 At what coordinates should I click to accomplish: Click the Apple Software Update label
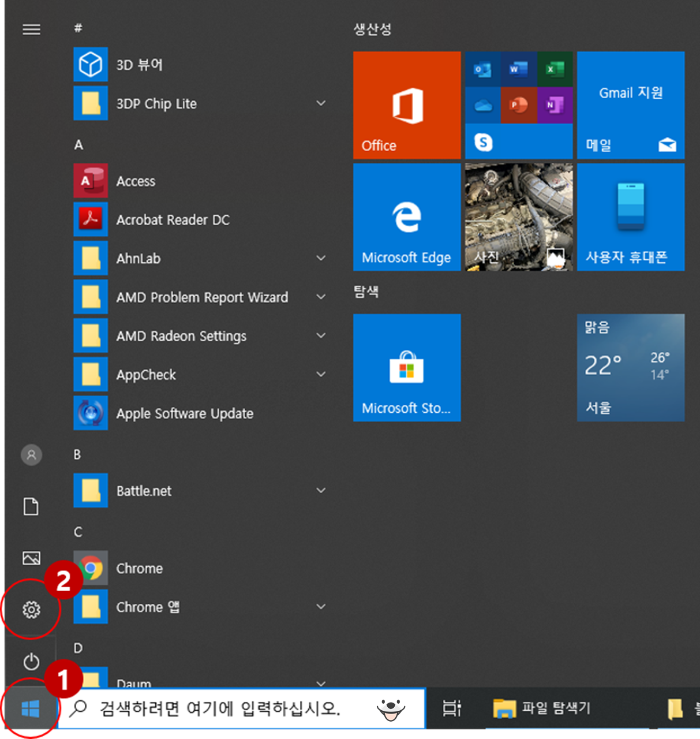click(x=185, y=413)
